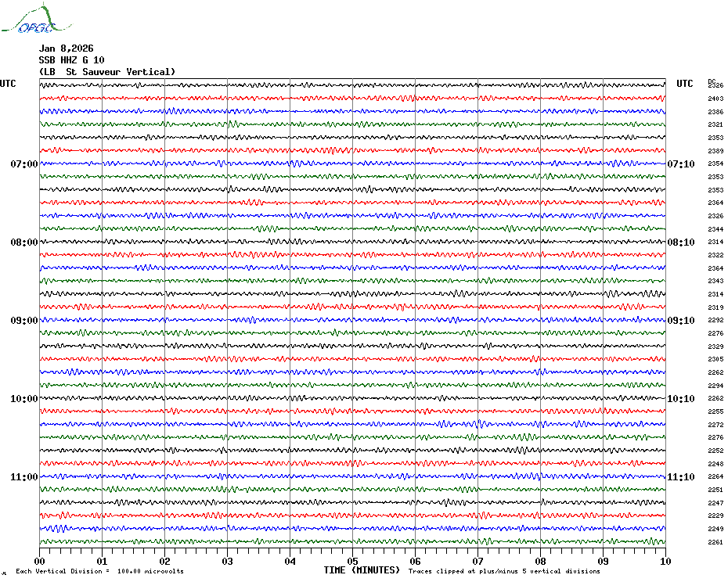Click the DC value 2294
728x582 pixels.
pos(715,386)
